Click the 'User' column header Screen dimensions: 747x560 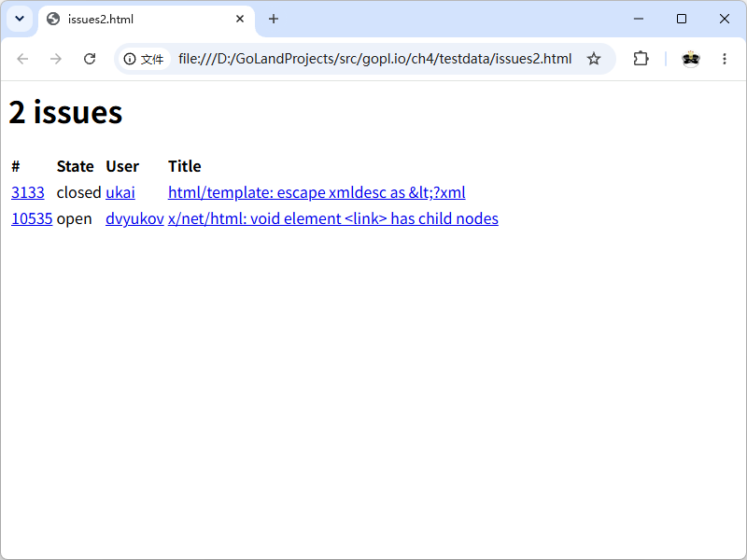(x=122, y=166)
